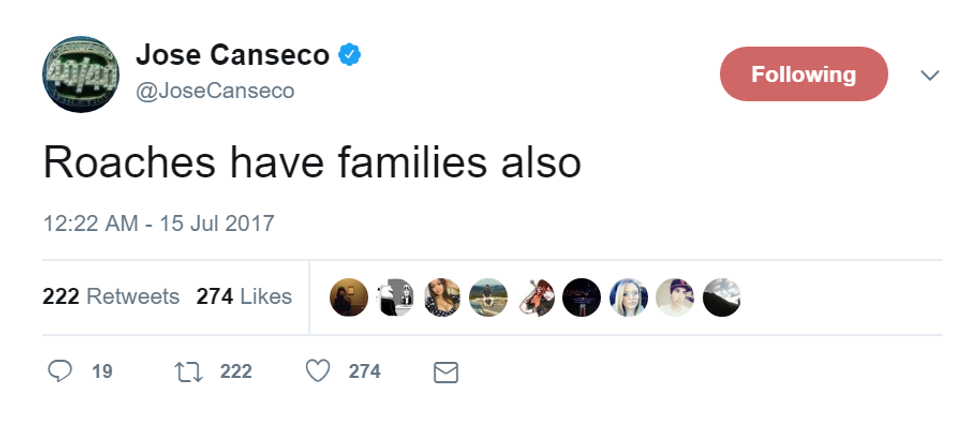Viewport: 980px width, 421px height.
Task: Click the reply speech bubble icon
Action: point(61,372)
